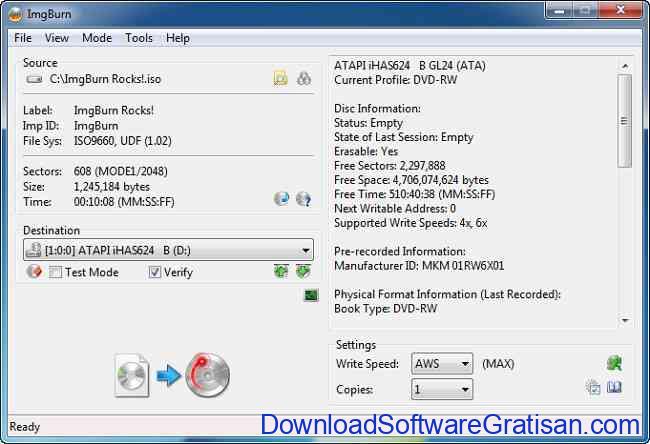Open the Mode menu
Viewport: 650px width, 444px height.
[97, 38]
